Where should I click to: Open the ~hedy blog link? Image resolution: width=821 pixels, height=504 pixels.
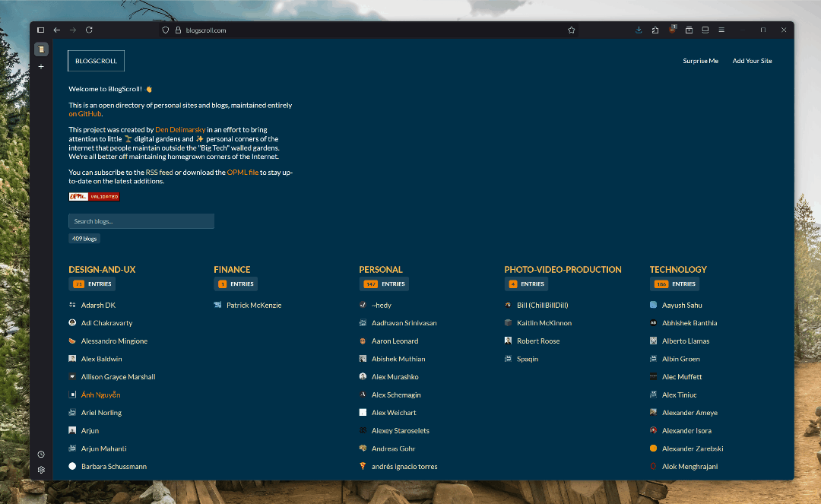381,305
